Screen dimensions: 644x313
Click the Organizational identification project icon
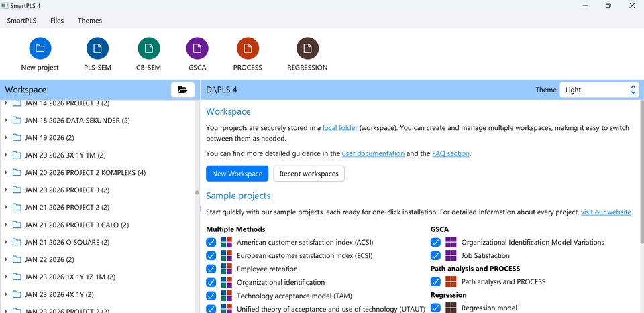pos(226,282)
